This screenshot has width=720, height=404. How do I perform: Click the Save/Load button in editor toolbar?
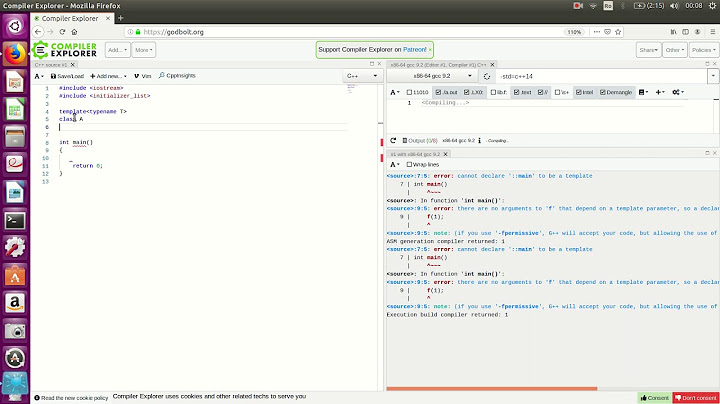[68, 76]
